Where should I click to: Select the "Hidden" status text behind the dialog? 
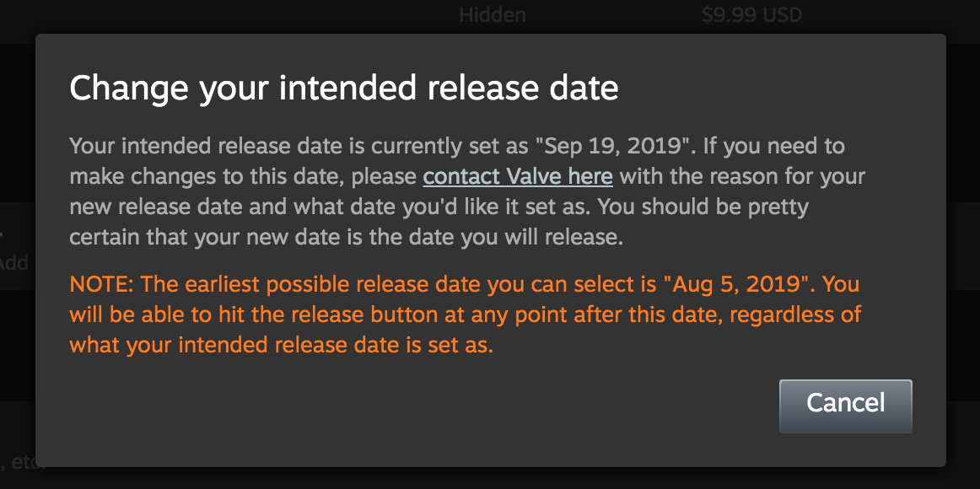pos(493,14)
